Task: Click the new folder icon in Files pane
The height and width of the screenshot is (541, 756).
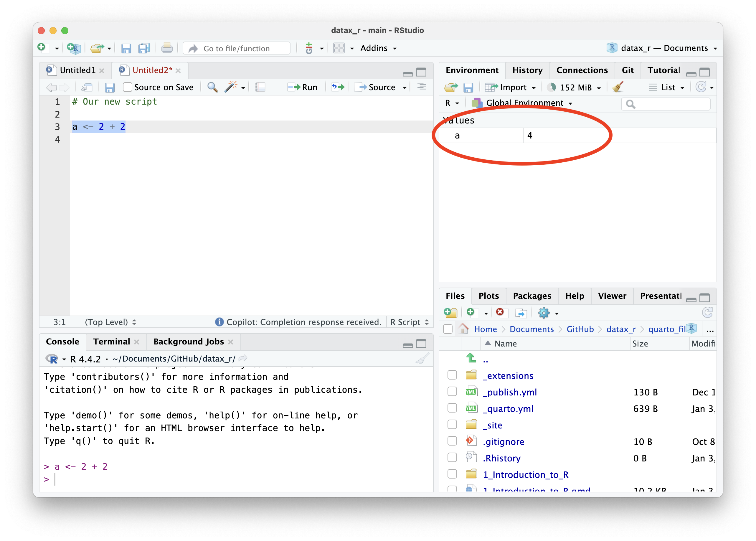Action: [450, 313]
